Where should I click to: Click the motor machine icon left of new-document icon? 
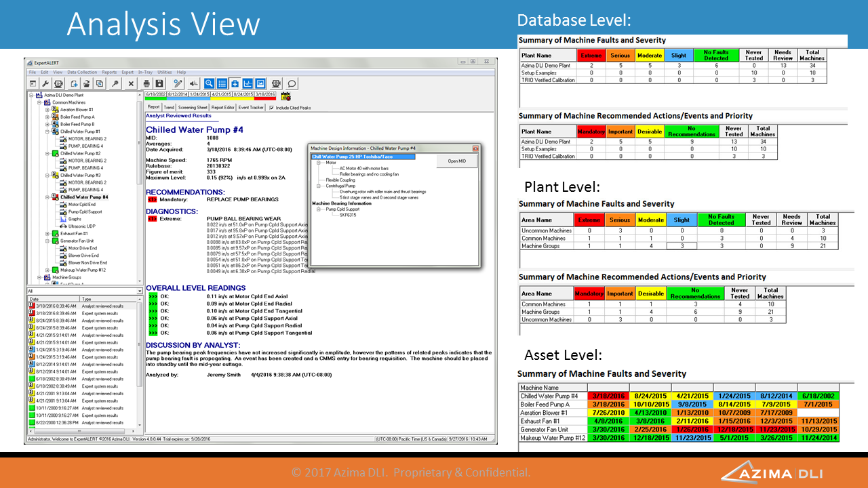pos(58,83)
